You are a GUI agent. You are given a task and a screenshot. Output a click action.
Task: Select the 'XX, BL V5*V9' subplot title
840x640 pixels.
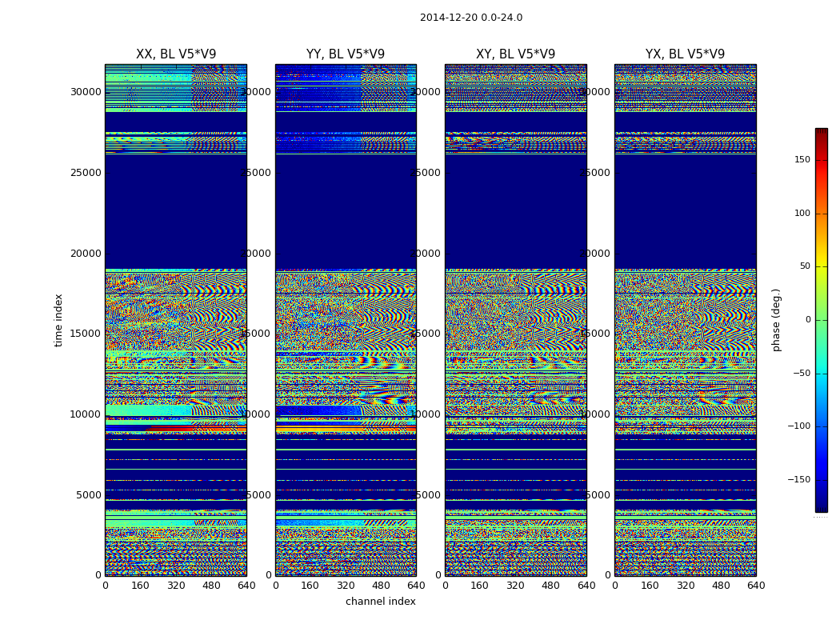pos(176,54)
